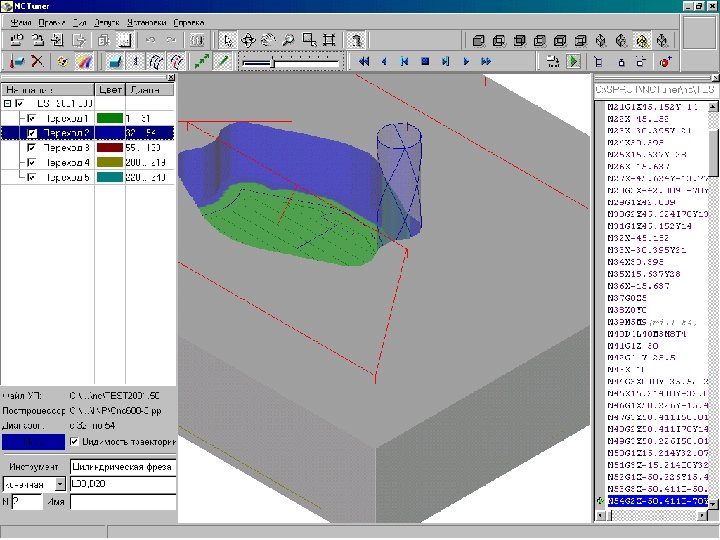
Task: Select the magnifier zoom tool
Action: [288, 41]
